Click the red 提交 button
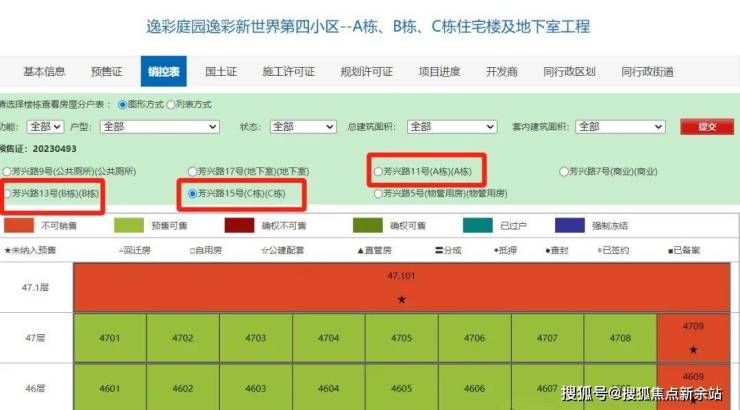The image size is (740, 410). [707, 126]
